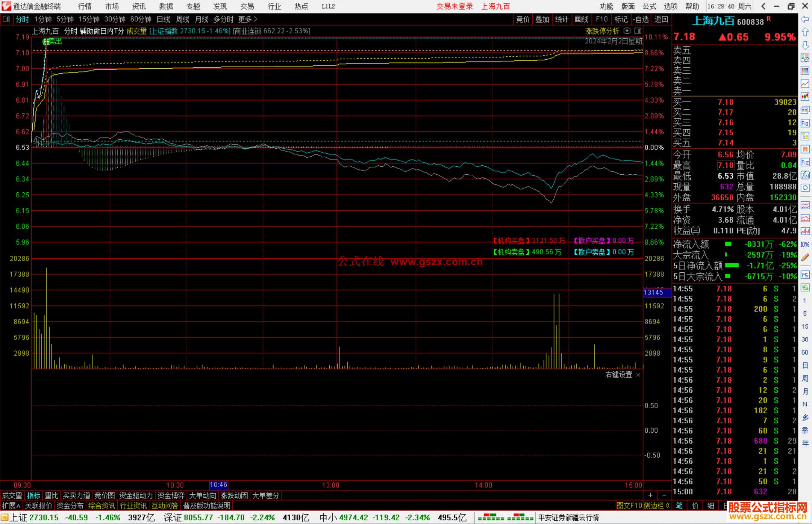Click the up-arrow expander beside 涨跌停分析
The height and width of the screenshot is (524, 812).
(x=627, y=31)
